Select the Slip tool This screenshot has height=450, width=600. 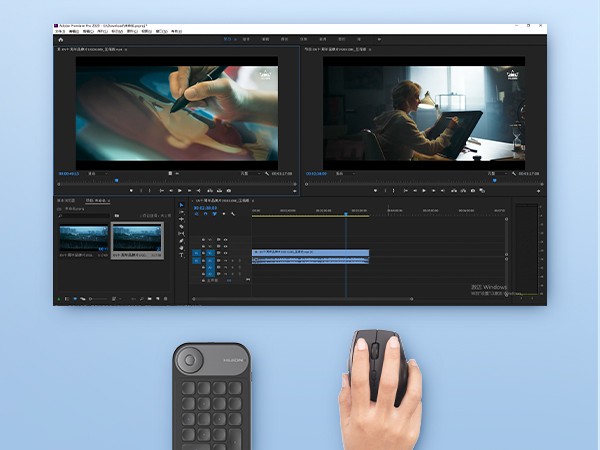181,233
